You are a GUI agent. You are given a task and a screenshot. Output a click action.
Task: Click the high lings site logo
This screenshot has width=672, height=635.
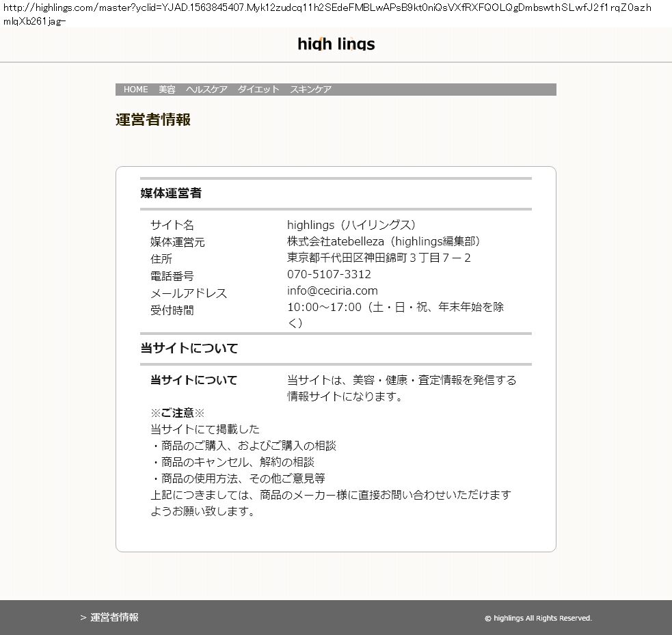(x=336, y=44)
